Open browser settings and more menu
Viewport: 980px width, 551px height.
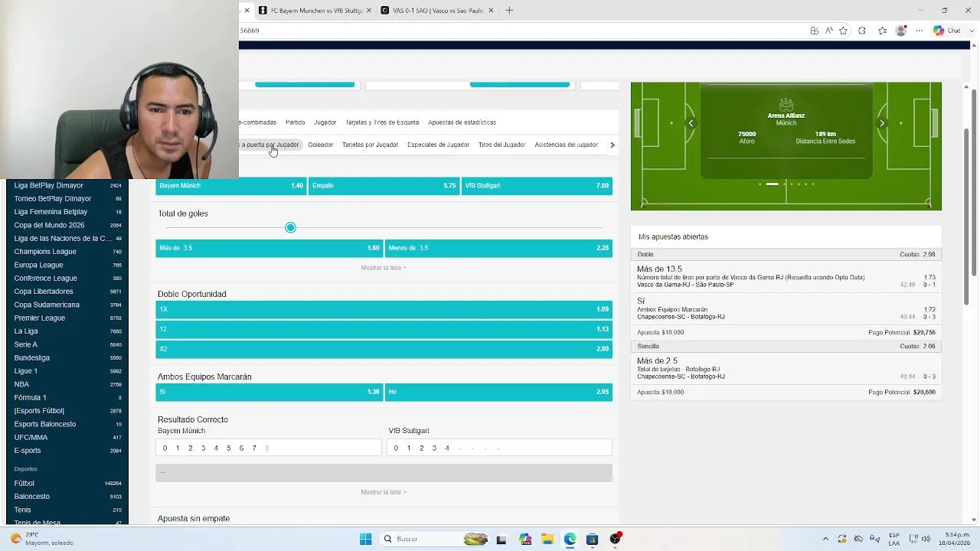pos(920,31)
